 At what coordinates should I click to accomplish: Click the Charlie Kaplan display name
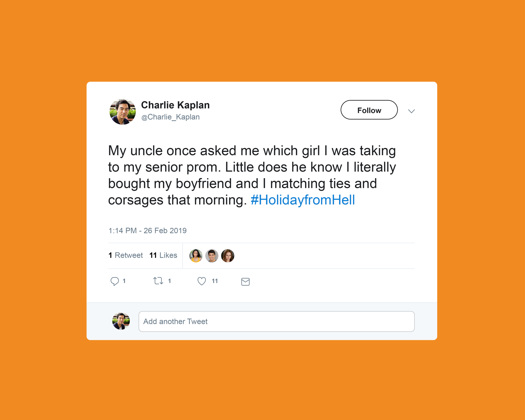coord(175,105)
